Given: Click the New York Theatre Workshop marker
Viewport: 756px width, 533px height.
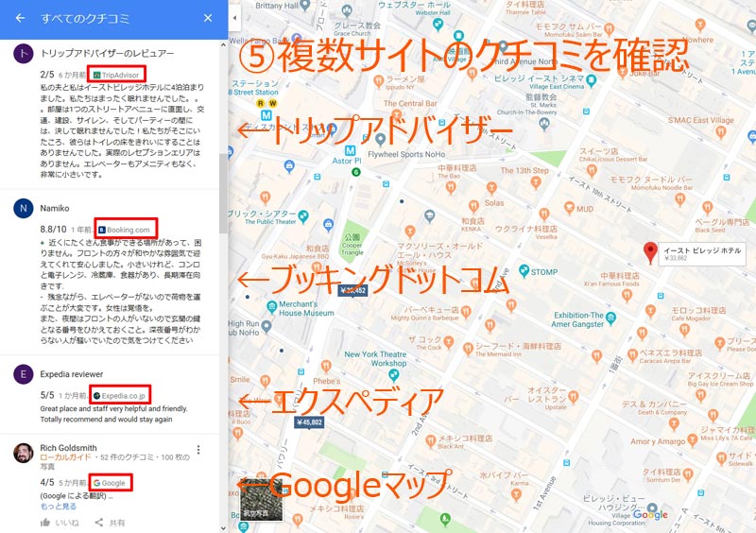Looking at the screenshot, I should [394, 374].
